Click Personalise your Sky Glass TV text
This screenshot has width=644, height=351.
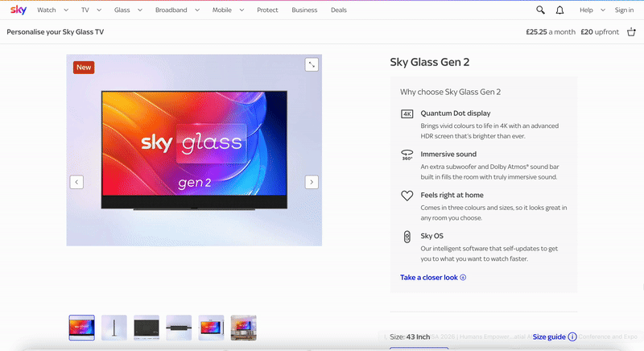(55, 32)
